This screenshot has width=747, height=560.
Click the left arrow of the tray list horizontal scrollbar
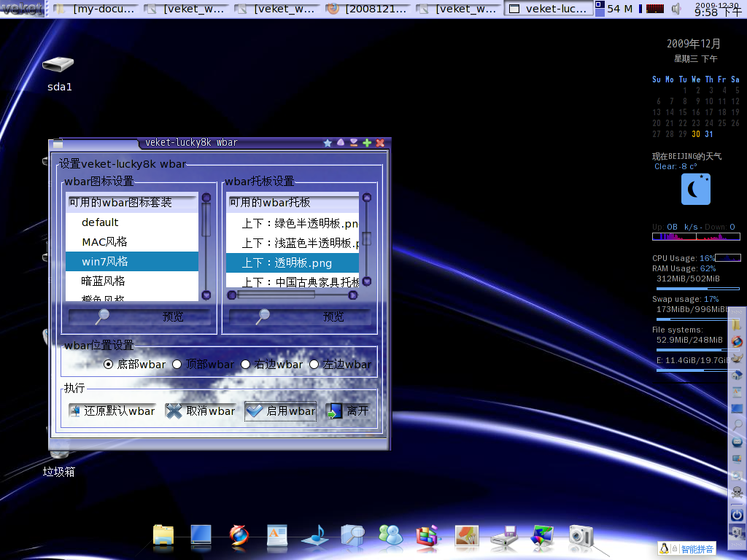232,295
